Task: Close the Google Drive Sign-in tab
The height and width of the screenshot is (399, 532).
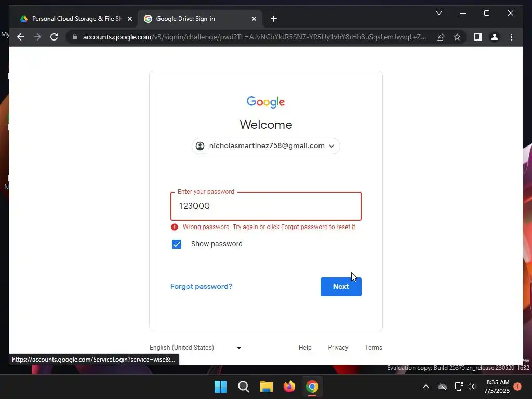Action: tap(254, 19)
